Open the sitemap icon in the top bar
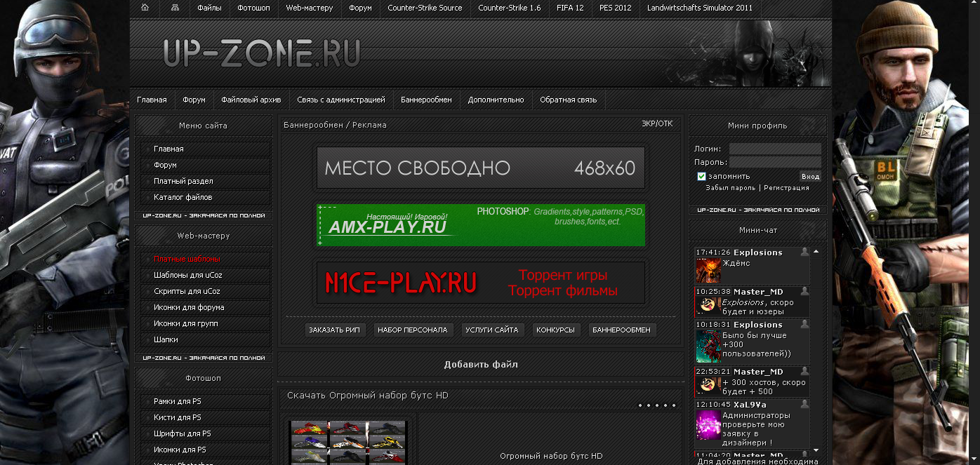 [x=175, y=8]
